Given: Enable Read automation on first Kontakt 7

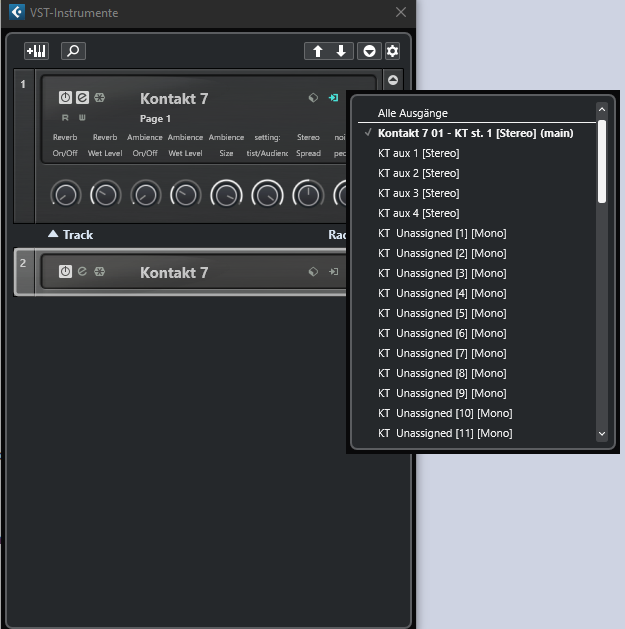Looking at the screenshot, I should coord(66,118).
